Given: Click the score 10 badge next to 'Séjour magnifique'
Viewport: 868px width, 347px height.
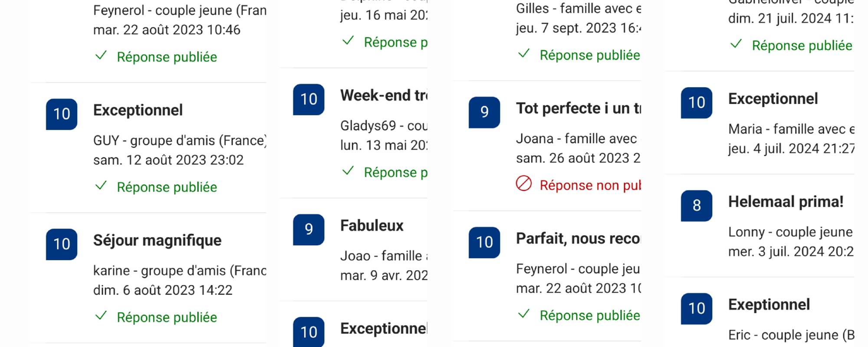Looking at the screenshot, I should coord(62,244).
